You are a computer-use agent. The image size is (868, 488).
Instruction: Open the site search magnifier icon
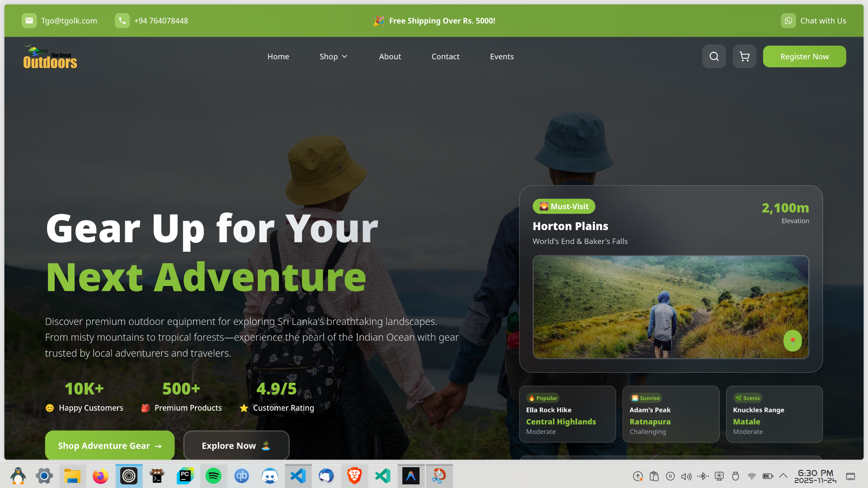pos(714,56)
